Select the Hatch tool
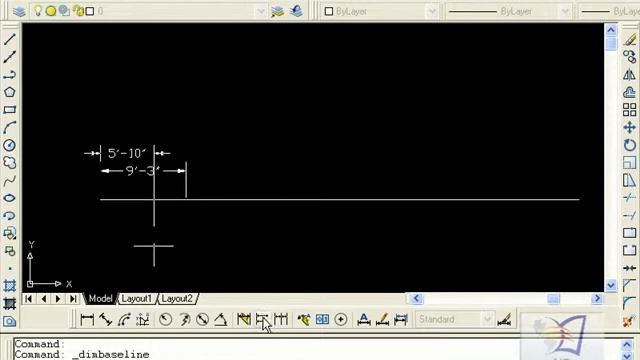The height and width of the screenshot is (360, 640). 9,286
